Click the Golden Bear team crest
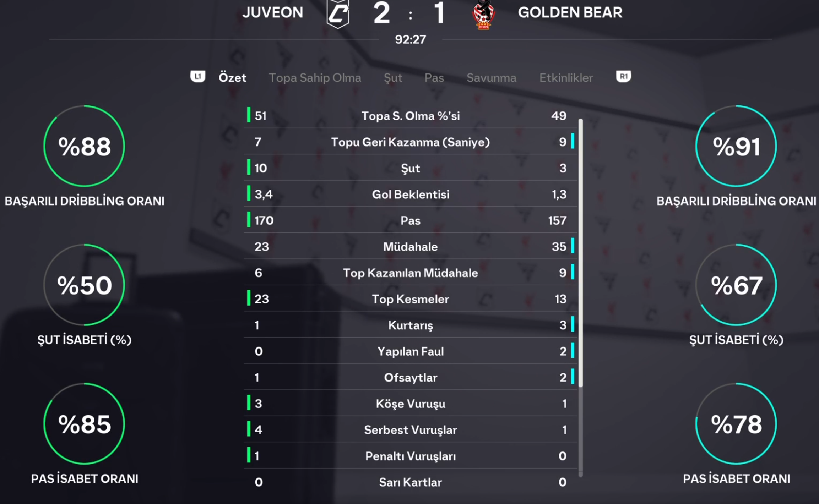819x504 pixels. coord(483,15)
